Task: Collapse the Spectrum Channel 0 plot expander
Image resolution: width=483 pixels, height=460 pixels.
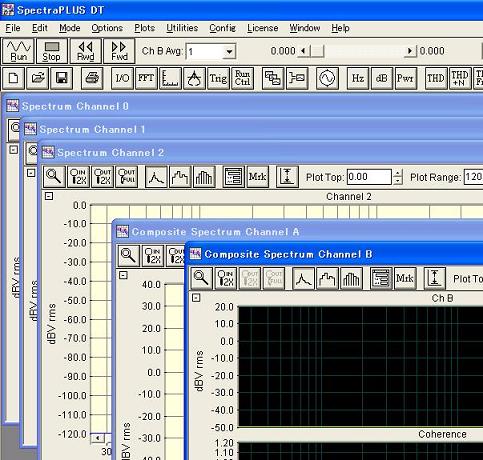Action: pyautogui.click(x=13, y=150)
